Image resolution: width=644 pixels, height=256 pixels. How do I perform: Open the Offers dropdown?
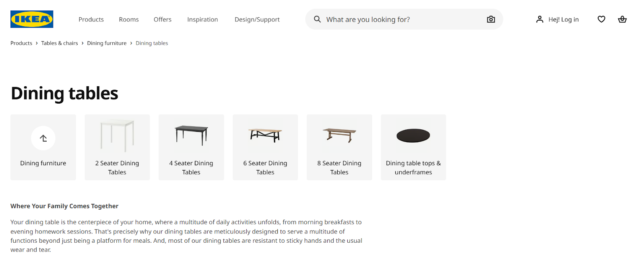pyautogui.click(x=162, y=19)
